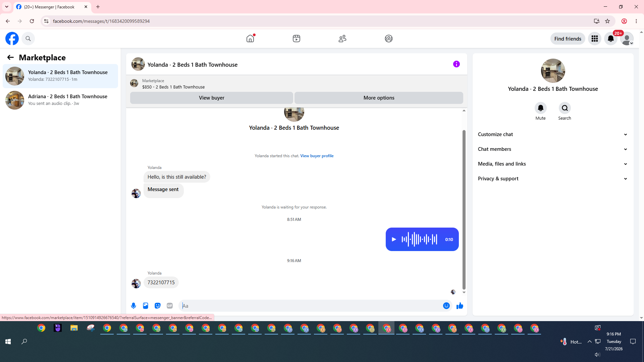Open the Friends icon in top nav
The height and width of the screenshot is (362, 644).
coord(342,39)
